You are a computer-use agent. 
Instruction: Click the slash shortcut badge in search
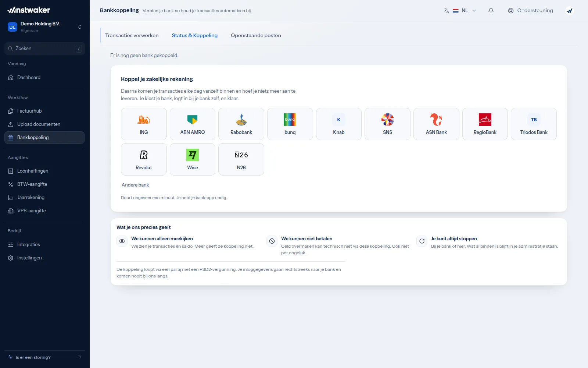(79, 49)
